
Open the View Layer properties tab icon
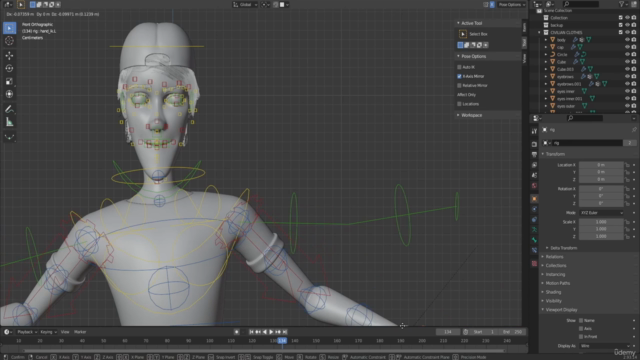(x=534, y=165)
